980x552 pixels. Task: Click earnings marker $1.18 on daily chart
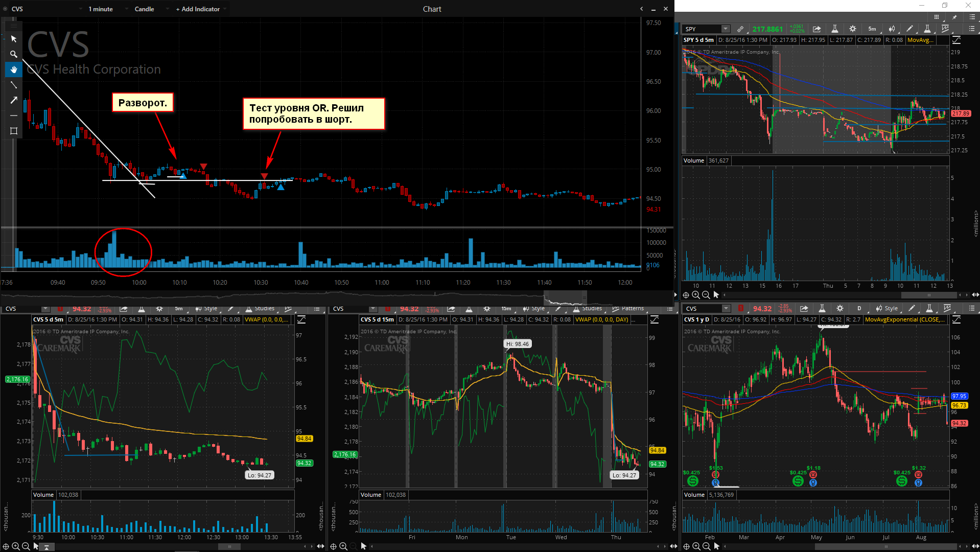pyautogui.click(x=813, y=475)
